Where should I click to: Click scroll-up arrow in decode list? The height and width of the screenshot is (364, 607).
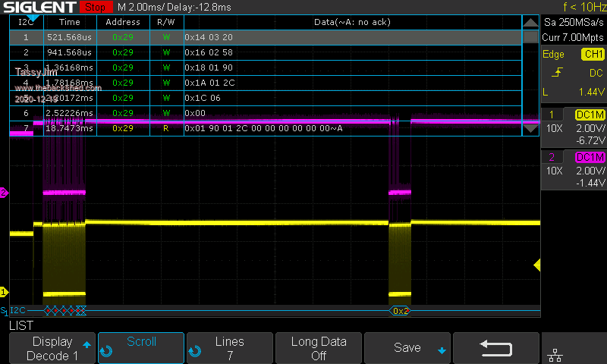(x=530, y=23)
